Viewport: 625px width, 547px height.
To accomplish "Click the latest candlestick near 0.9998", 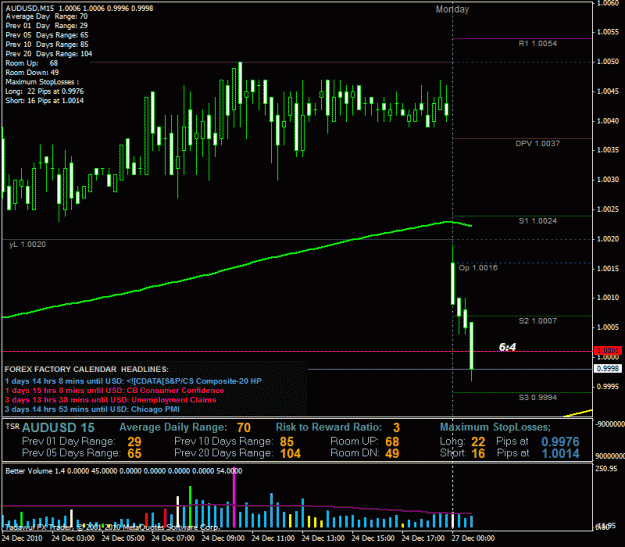I will (x=472, y=346).
